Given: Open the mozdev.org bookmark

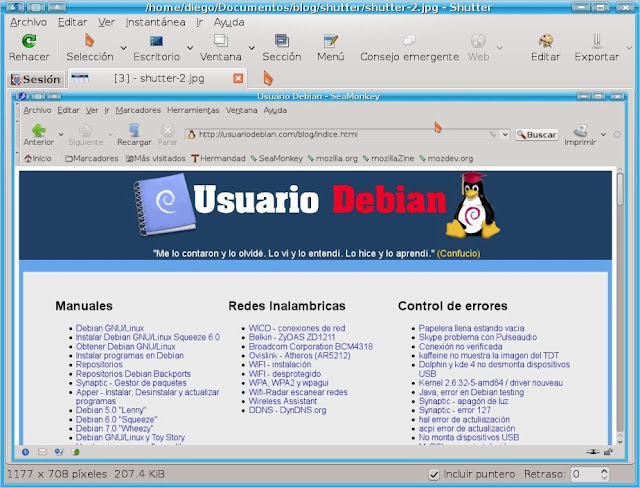Looking at the screenshot, I should point(446,158).
